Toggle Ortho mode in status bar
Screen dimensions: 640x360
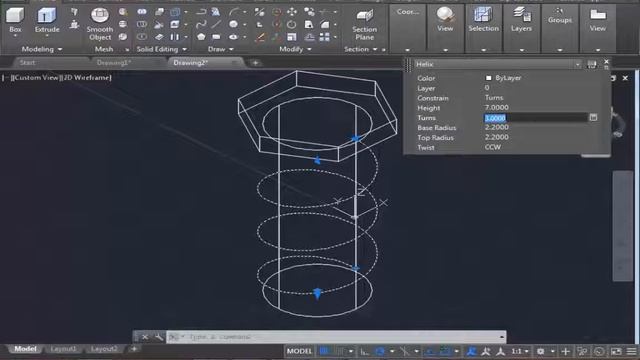(x=364, y=351)
